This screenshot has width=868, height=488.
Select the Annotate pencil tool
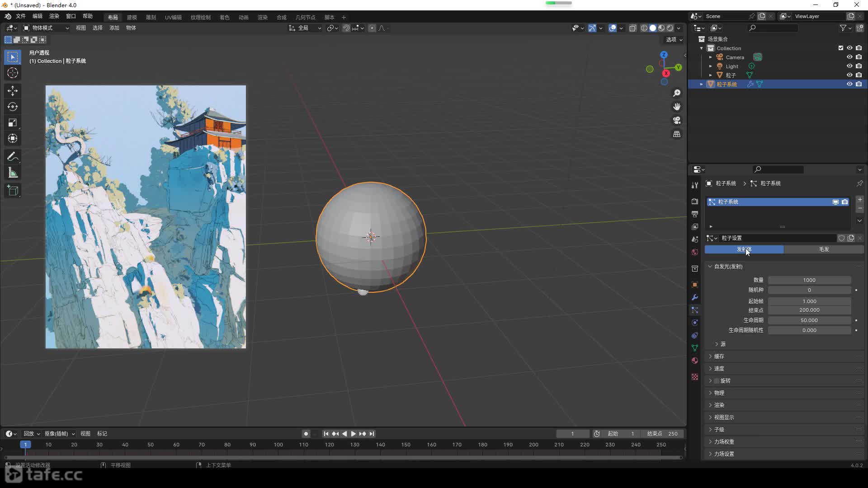tap(13, 157)
